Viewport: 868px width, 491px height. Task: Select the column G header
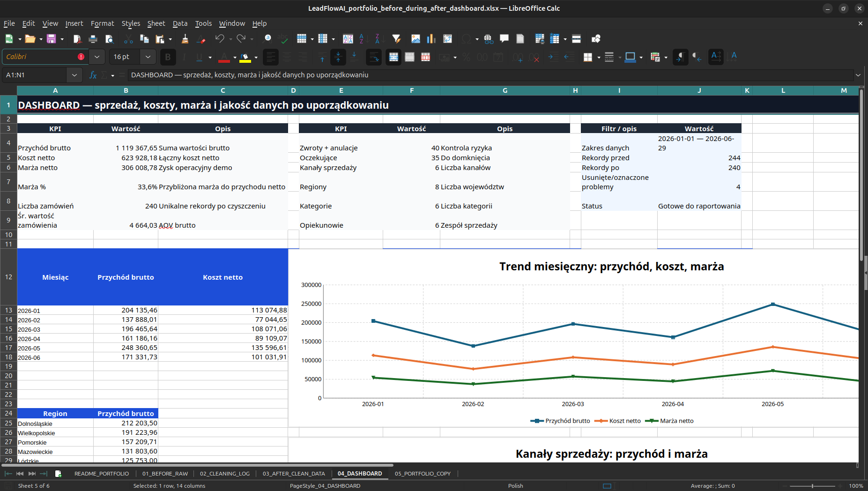click(505, 90)
